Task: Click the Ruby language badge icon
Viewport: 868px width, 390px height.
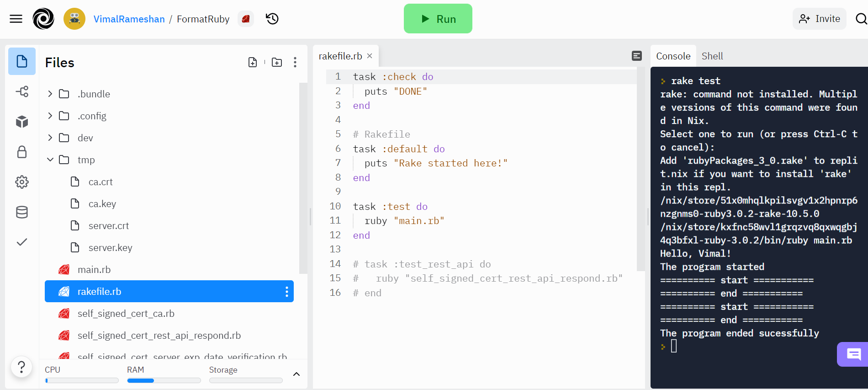Action: [x=246, y=19]
